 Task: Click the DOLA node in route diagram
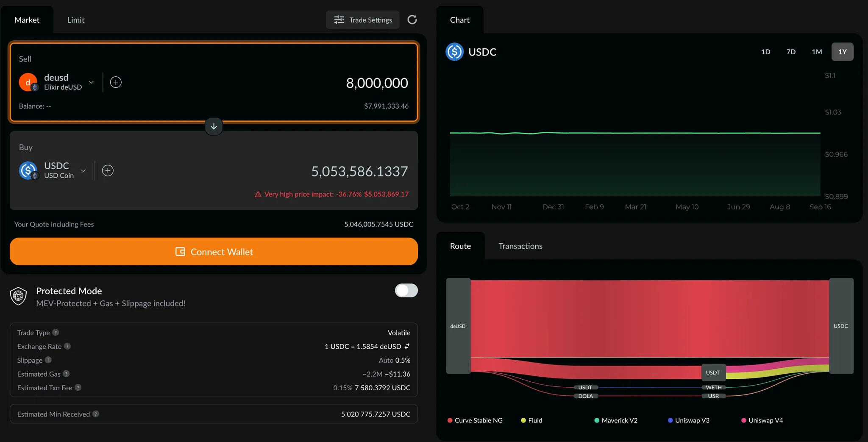[586, 396]
